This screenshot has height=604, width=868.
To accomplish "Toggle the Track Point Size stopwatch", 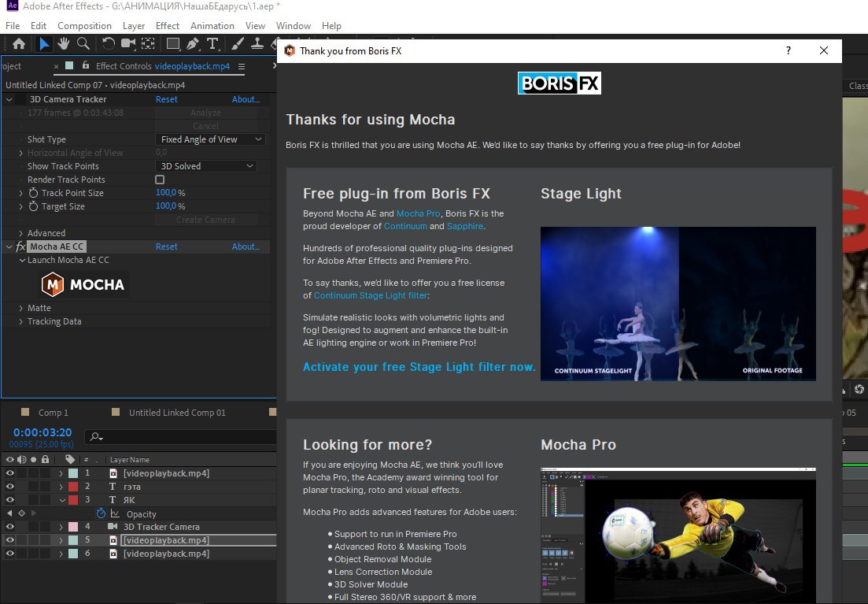I will tap(33, 193).
